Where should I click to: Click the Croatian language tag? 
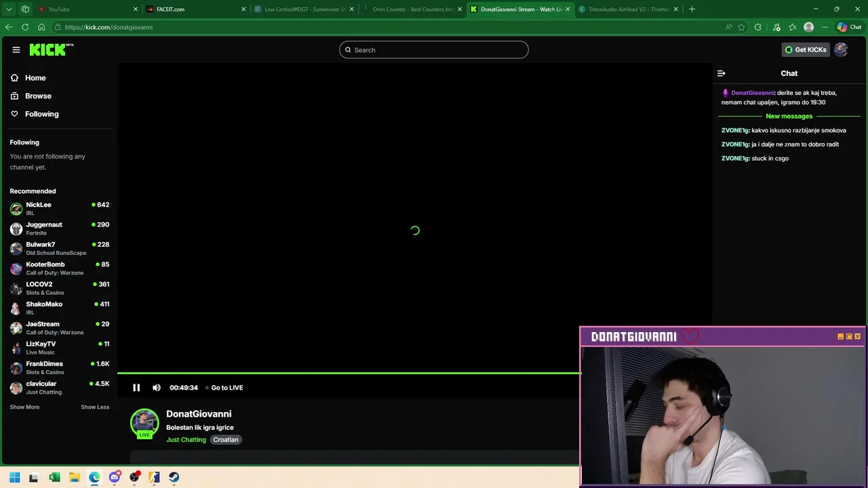(226, 440)
